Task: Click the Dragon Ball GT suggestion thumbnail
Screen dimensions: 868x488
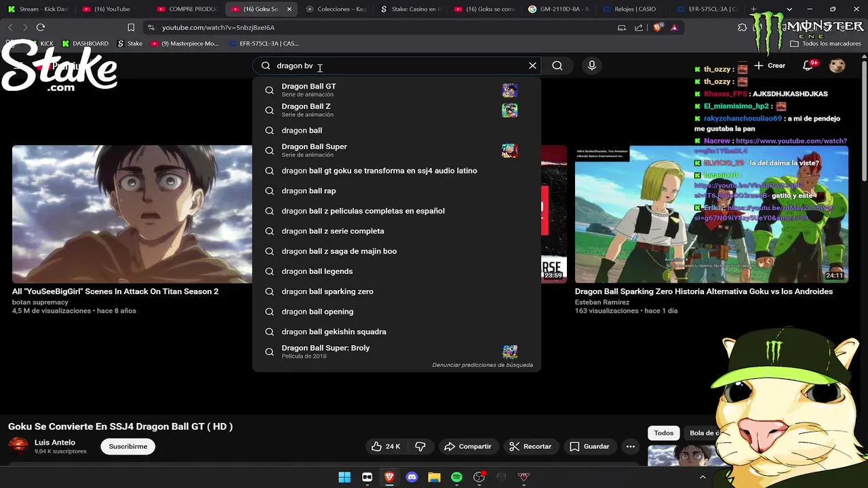Action: pos(510,90)
